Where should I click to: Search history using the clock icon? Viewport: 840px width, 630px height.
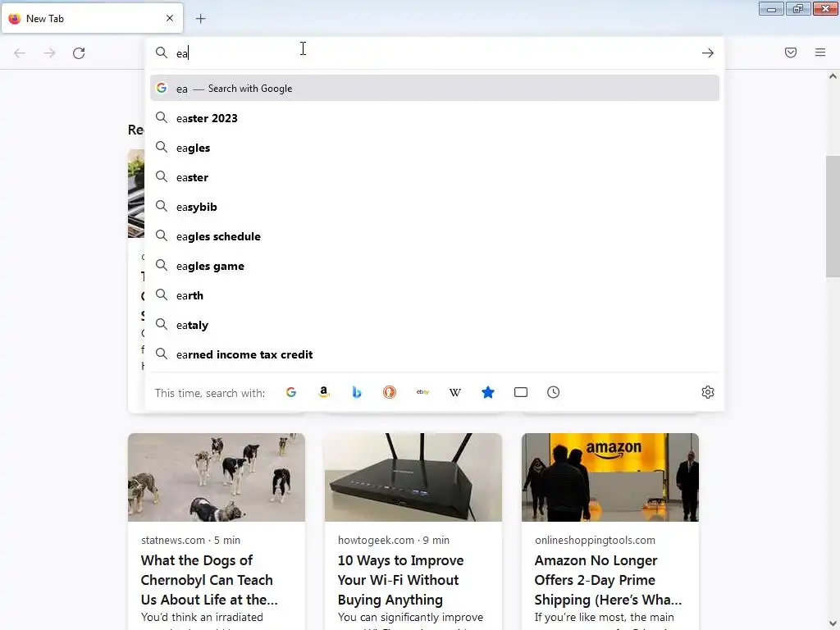point(554,392)
